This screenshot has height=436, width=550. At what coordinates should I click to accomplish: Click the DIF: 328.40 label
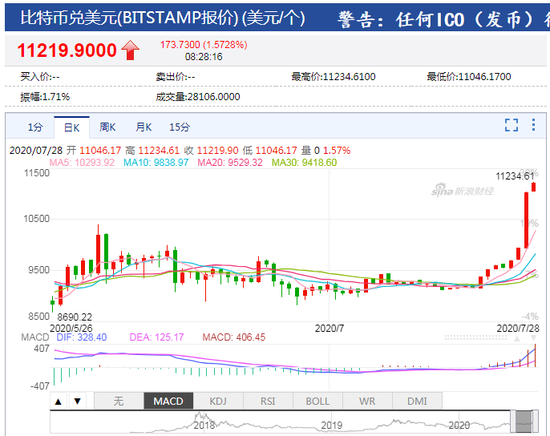point(82,337)
